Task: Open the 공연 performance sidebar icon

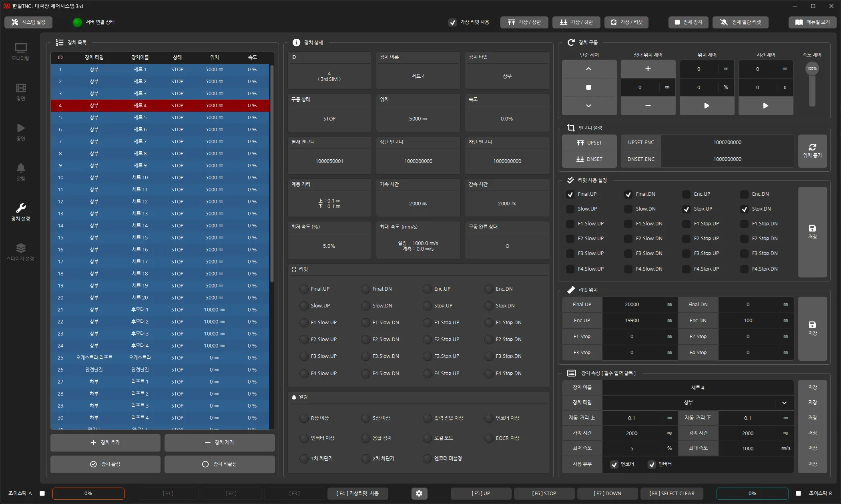Action: 20,132
